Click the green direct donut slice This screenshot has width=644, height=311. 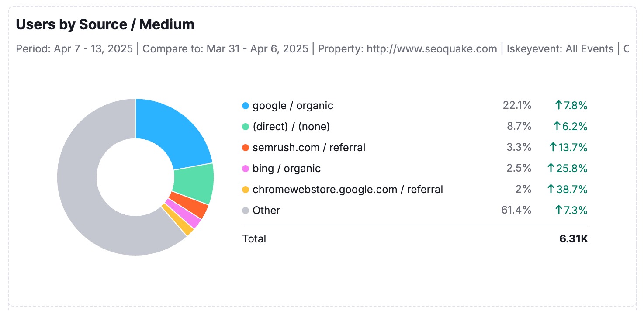[x=194, y=184]
